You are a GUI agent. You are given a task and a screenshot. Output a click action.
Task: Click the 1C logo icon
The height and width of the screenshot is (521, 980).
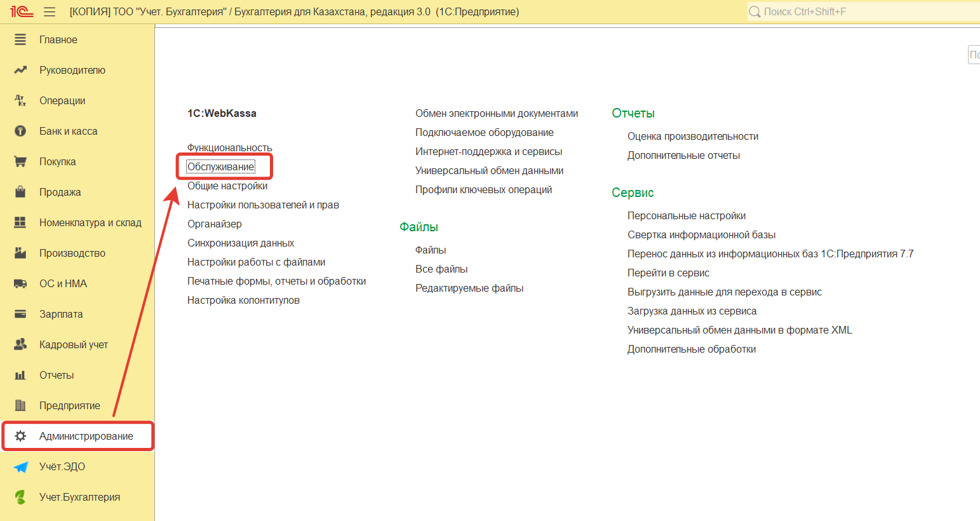[x=21, y=11]
